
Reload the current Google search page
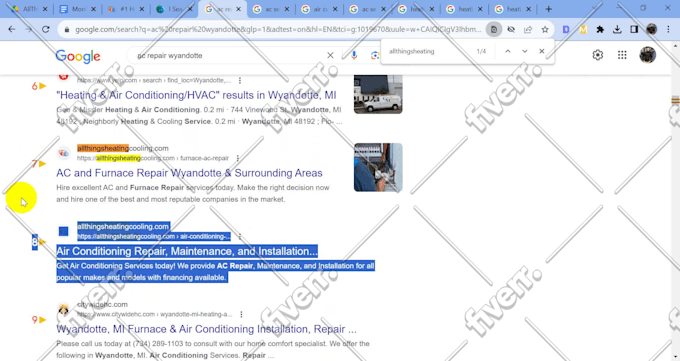(46, 30)
